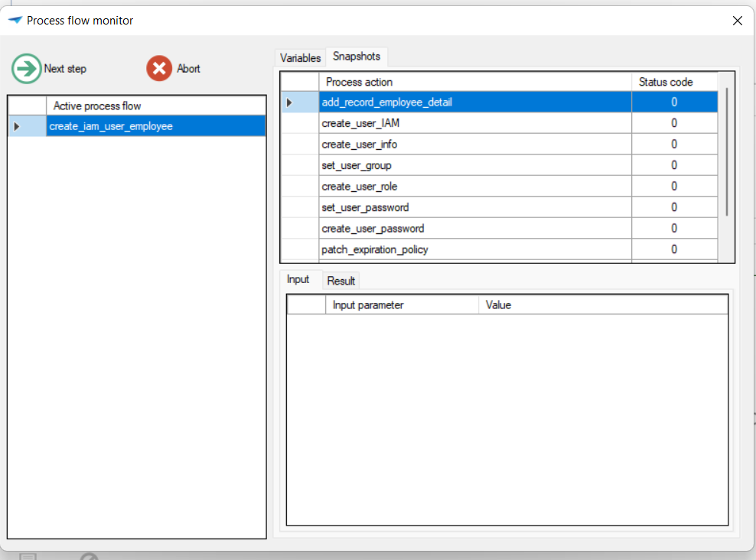This screenshot has width=756, height=560.
Task: Select the create_user_IAM action
Action: tap(475, 123)
